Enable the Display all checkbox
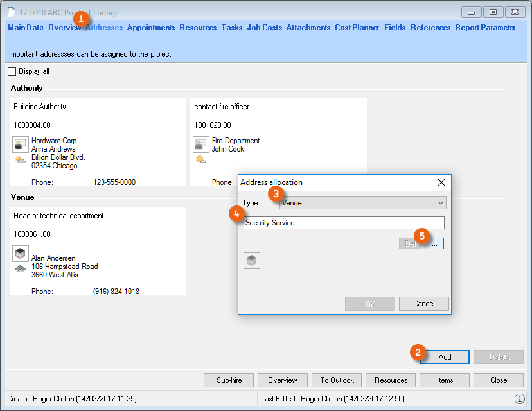The image size is (532, 411). (x=12, y=71)
